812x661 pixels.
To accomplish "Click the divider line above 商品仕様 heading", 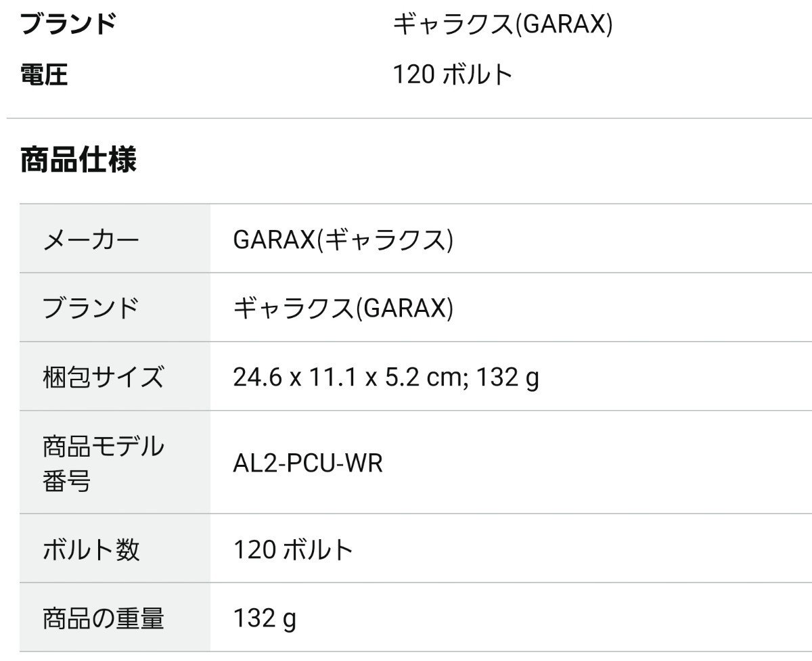I will pos(406,118).
